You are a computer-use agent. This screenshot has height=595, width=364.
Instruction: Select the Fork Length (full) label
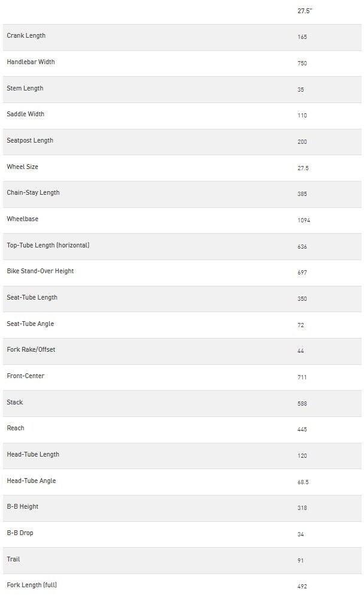pyautogui.click(x=32, y=585)
